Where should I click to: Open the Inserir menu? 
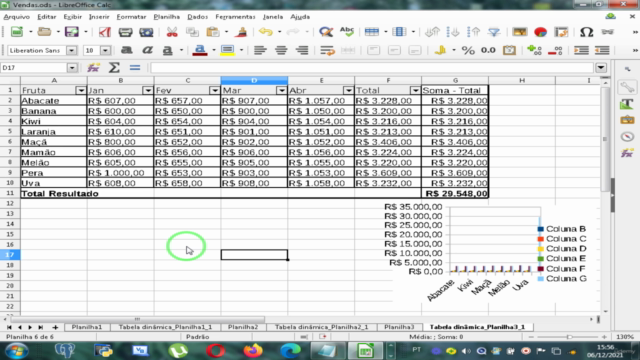pyautogui.click(x=99, y=17)
